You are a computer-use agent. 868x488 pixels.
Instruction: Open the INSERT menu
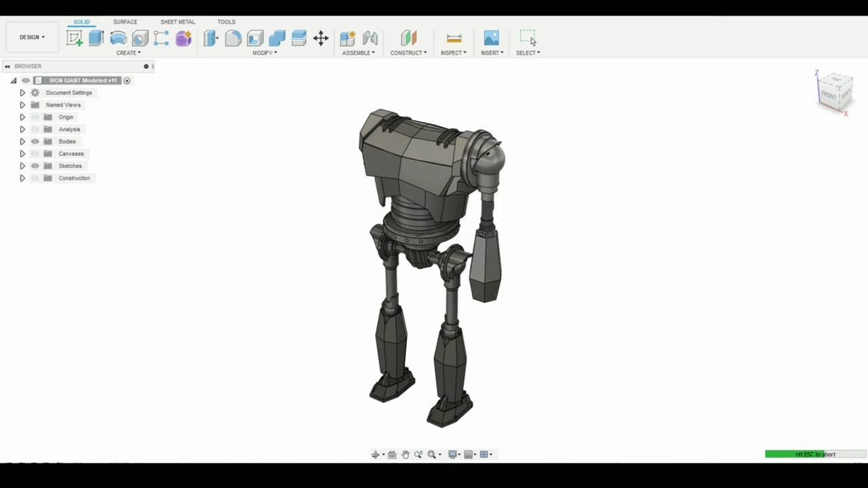[x=492, y=53]
